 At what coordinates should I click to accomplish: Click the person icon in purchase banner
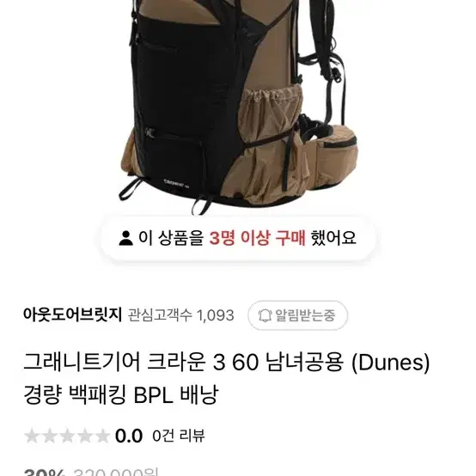(x=125, y=238)
